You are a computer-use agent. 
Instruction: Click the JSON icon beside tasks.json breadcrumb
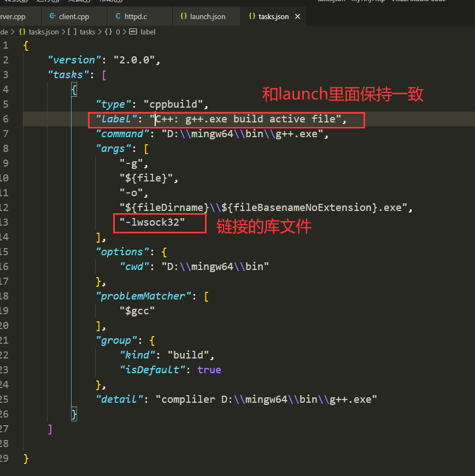[x=22, y=32]
